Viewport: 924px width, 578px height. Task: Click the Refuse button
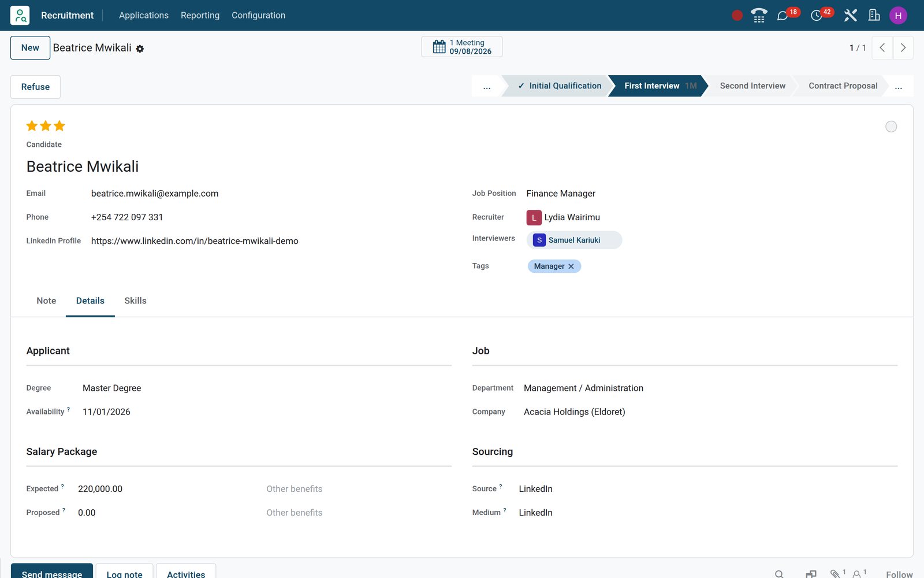tap(35, 87)
